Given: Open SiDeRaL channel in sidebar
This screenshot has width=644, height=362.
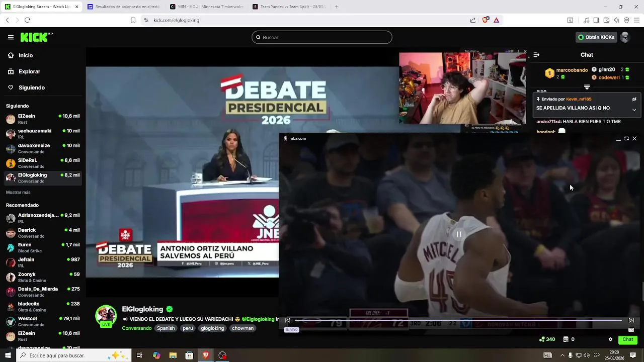Looking at the screenshot, I should (x=43, y=163).
